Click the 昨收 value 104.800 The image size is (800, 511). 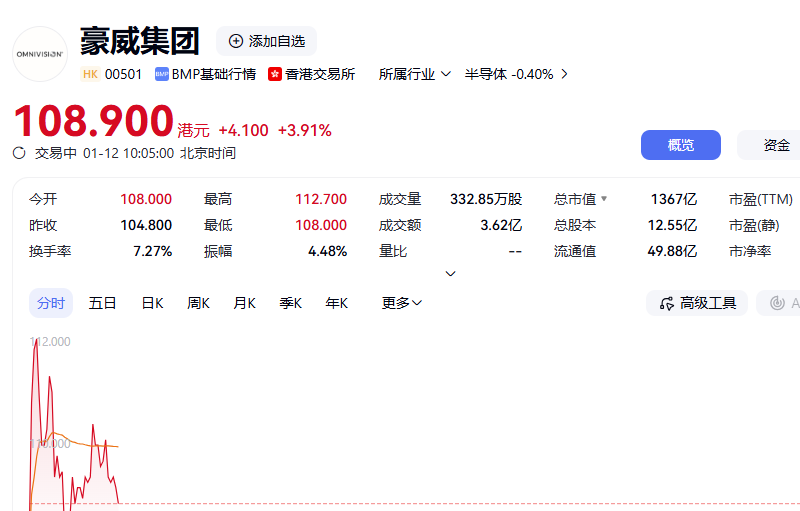[x=146, y=225]
